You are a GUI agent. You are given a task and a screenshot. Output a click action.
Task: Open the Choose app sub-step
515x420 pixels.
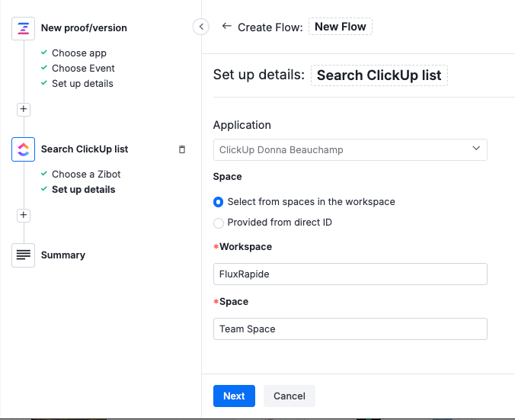[79, 53]
